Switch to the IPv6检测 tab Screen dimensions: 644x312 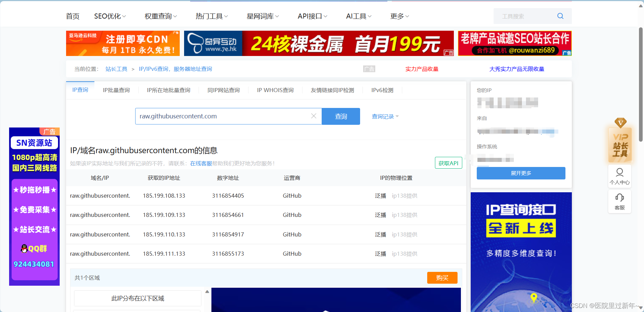tap(382, 90)
